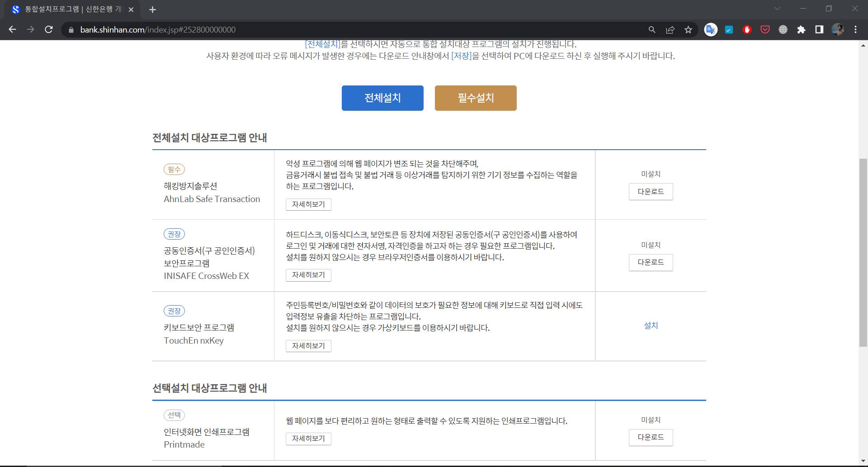Click the INISAFE CrossWeb EX text
This screenshot has width=868, height=467.
click(206, 276)
